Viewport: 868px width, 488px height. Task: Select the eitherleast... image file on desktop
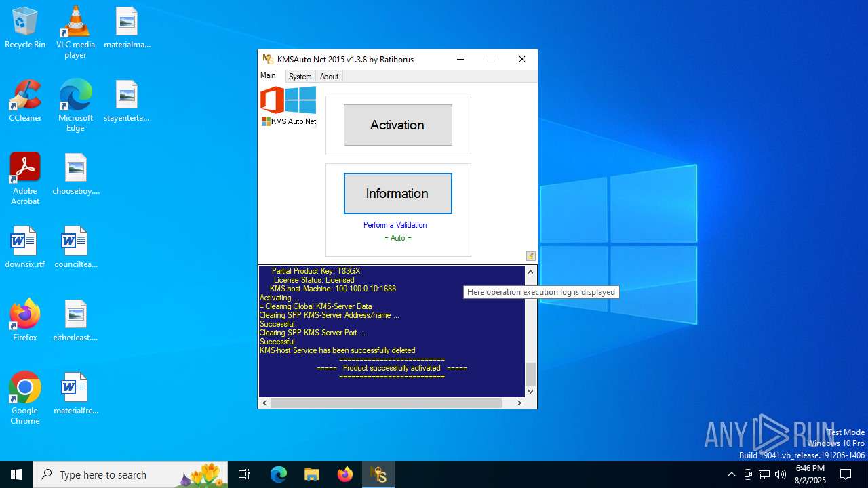(x=76, y=321)
